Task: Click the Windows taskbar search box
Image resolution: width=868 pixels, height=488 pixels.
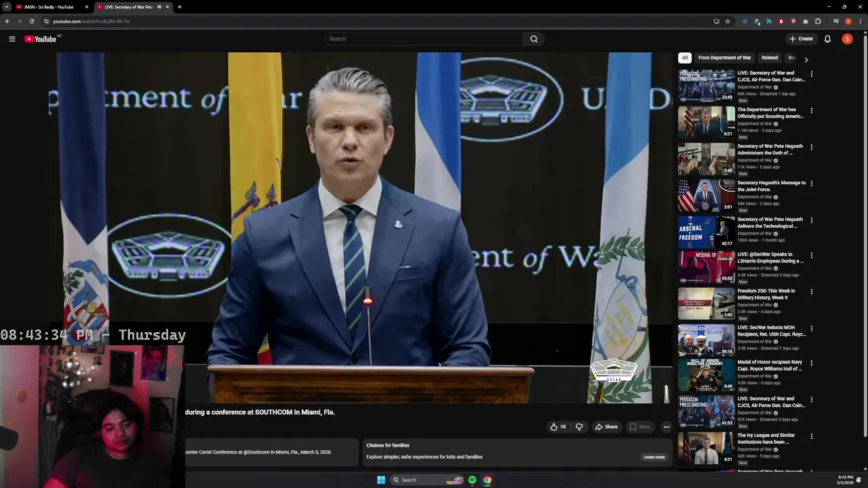Action: point(428,480)
